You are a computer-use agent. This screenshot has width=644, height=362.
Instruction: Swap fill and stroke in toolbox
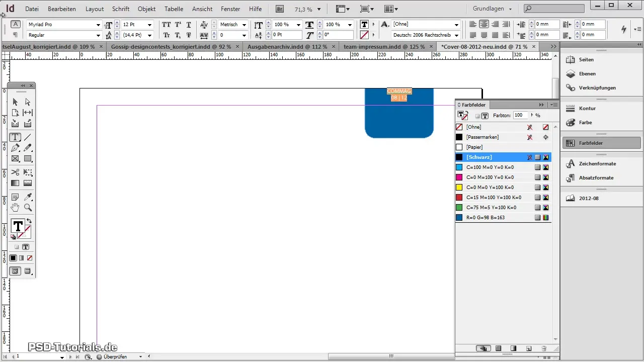click(29, 221)
